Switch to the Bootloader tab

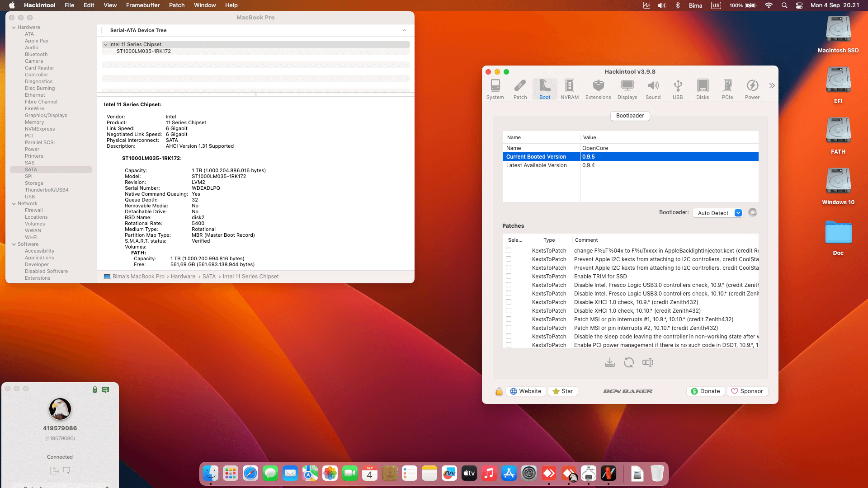pos(630,116)
